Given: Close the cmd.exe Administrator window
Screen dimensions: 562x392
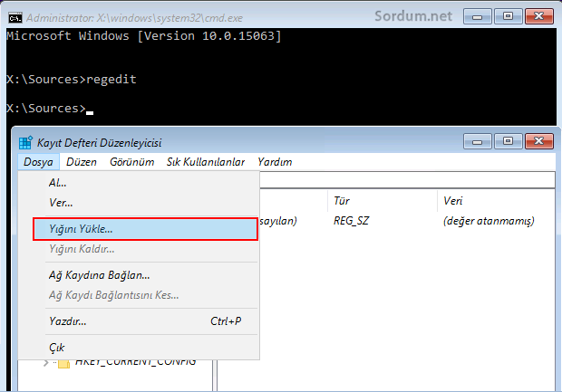Looking at the screenshot, I should pos(538,16).
